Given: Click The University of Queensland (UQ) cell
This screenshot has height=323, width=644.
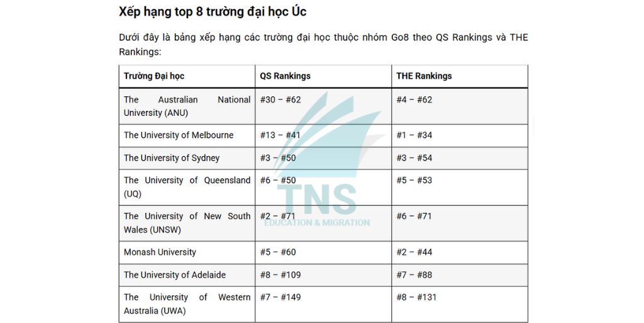Looking at the screenshot, I should click(x=187, y=187).
